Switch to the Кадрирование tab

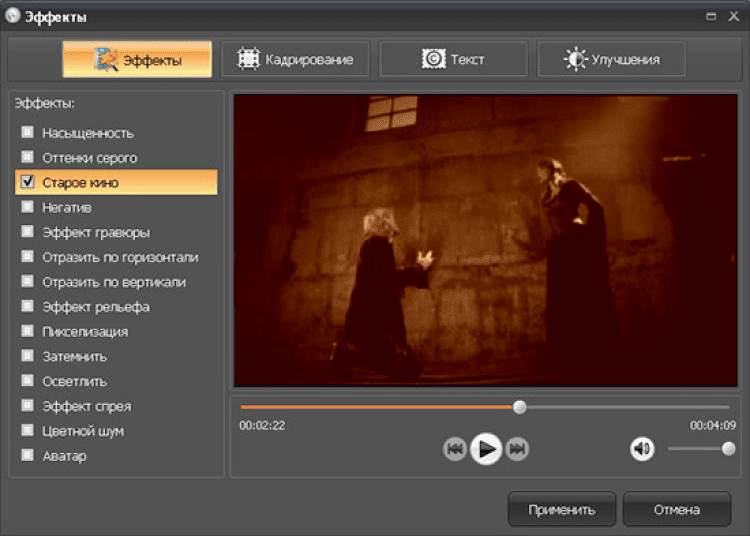tap(295, 59)
